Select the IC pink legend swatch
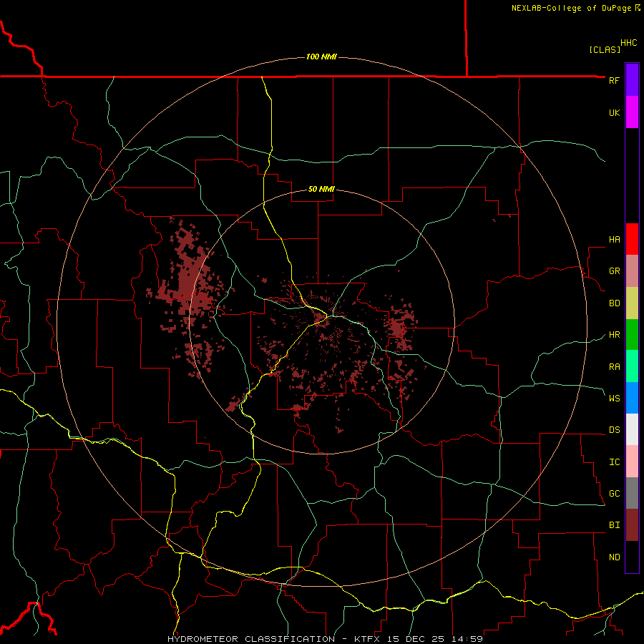Viewport: 644px width, 644px height. tap(632, 462)
